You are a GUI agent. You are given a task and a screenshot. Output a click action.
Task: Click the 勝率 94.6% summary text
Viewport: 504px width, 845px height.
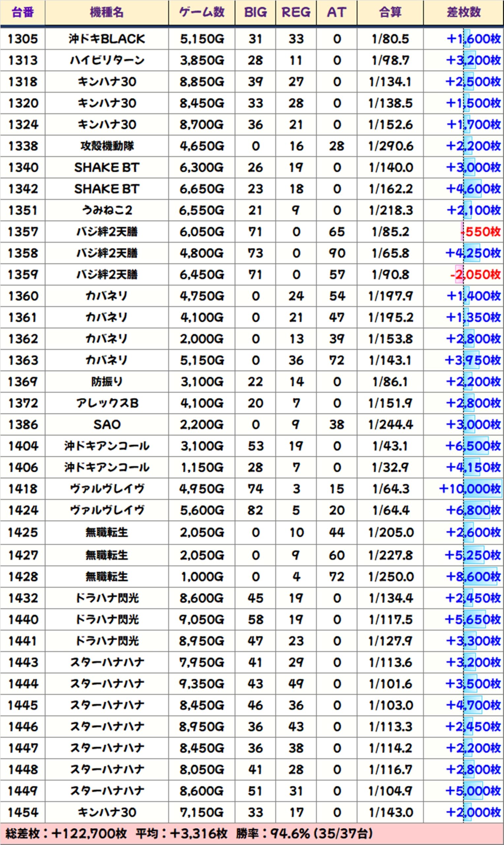pyautogui.click(x=305, y=833)
